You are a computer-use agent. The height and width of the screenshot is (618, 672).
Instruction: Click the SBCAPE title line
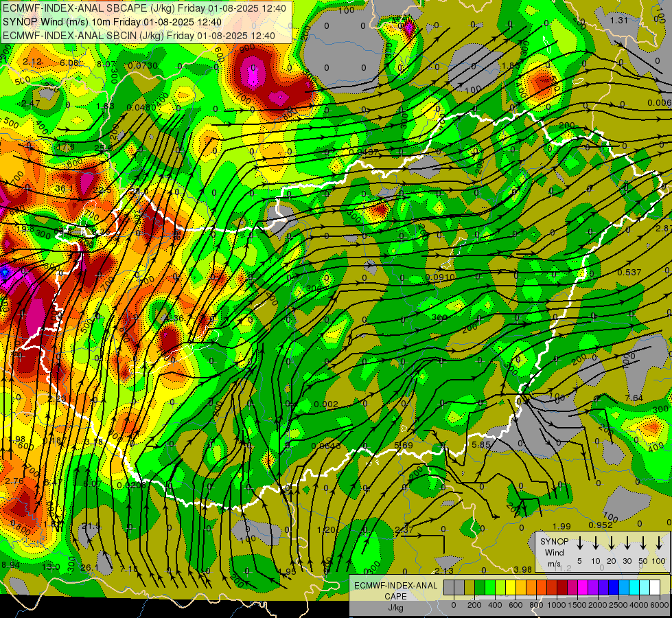click(144, 8)
